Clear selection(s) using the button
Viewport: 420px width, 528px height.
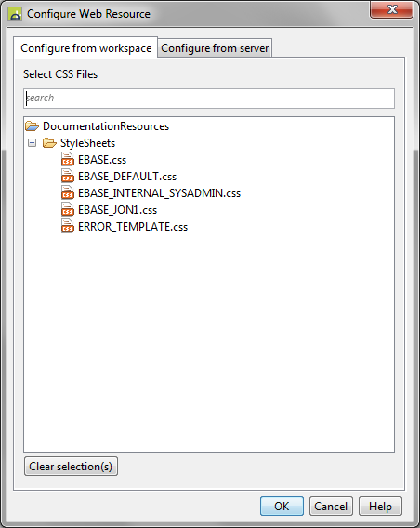coord(71,467)
